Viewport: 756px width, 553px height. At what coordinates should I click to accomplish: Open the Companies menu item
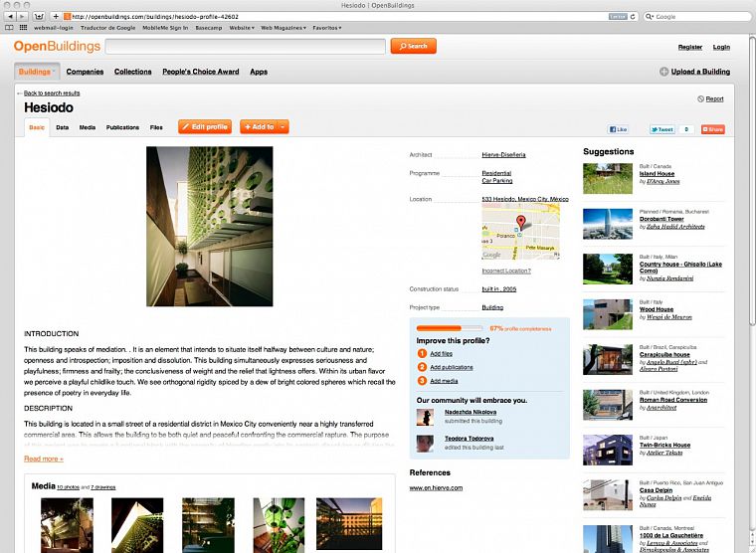[x=85, y=72]
